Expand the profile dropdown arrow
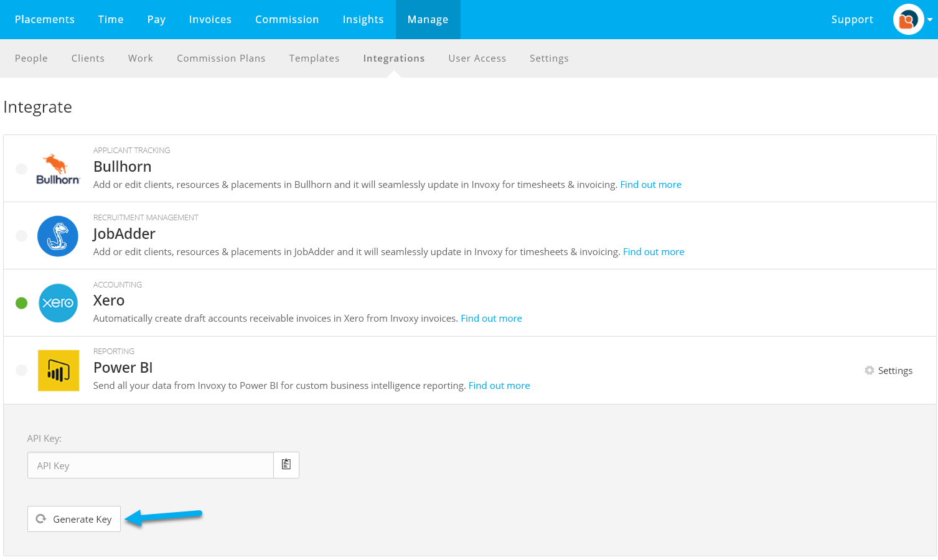Viewport: 938px width, 560px height. (x=930, y=20)
